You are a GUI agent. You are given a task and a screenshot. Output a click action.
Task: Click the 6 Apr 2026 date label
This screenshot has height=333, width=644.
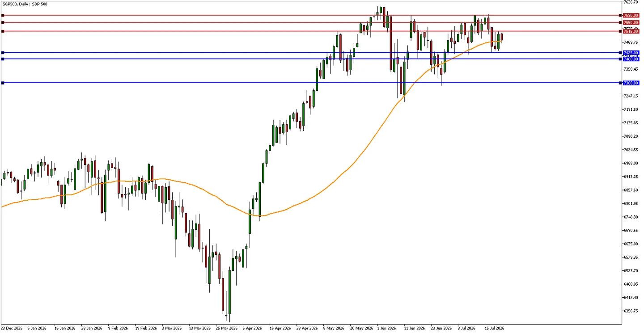(x=252, y=328)
